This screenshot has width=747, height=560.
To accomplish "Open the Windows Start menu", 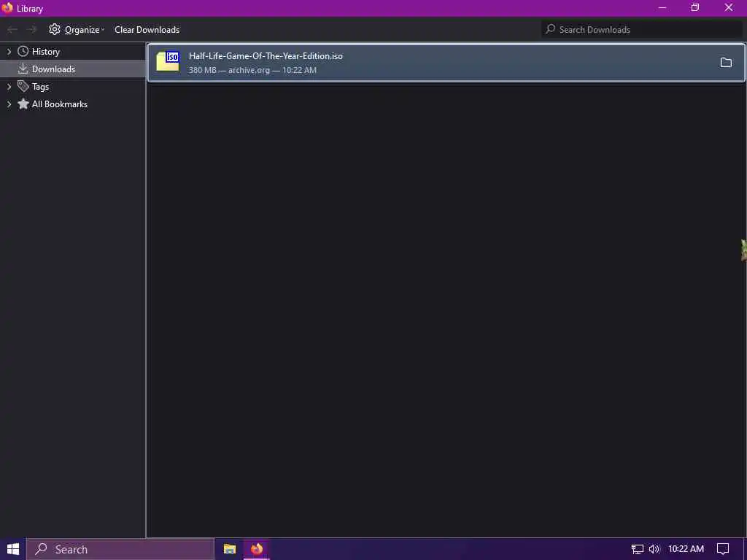I will tap(13, 549).
